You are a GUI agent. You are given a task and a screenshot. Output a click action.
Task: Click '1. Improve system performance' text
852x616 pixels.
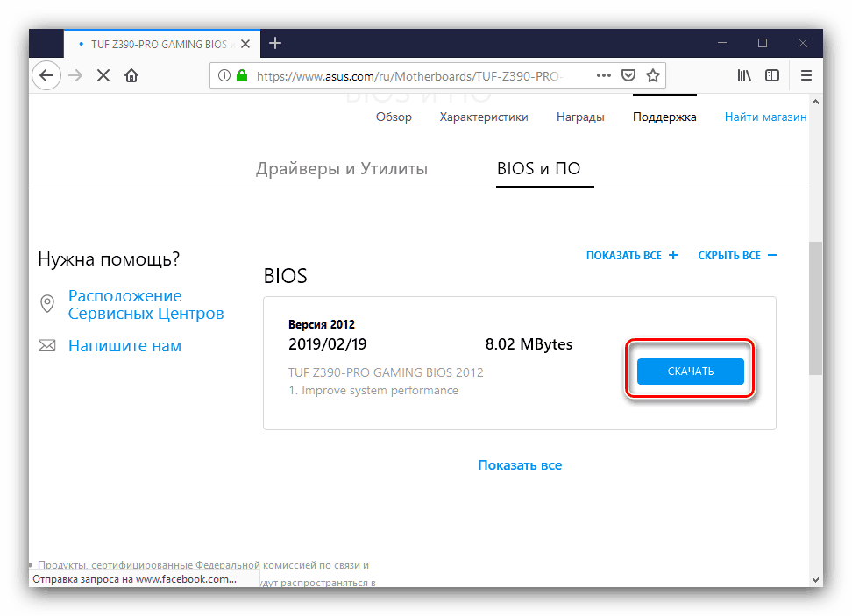(x=373, y=391)
